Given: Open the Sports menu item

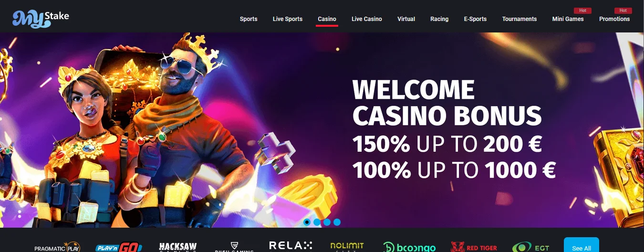Looking at the screenshot, I should [x=249, y=19].
